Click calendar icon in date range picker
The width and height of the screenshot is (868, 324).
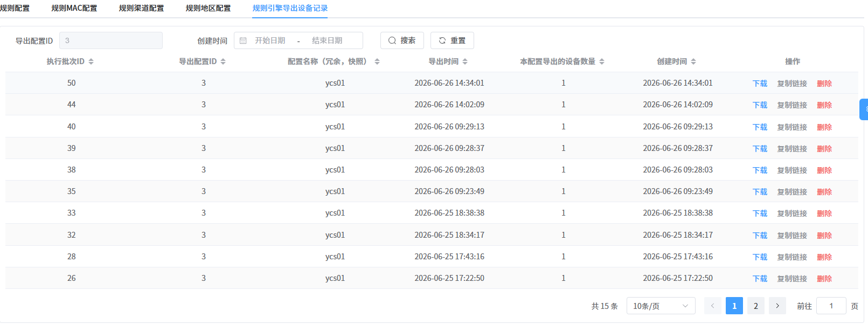[x=243, y=40]
